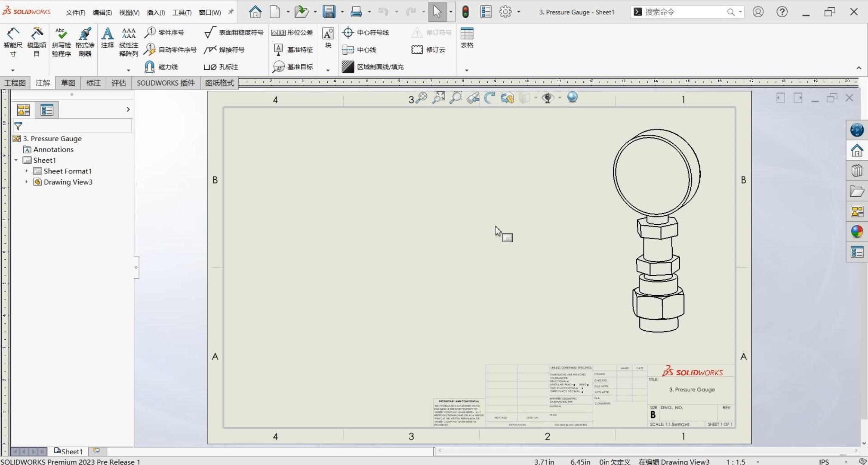The width and height of the screenshot is (868, 465).
Task: Open the 插入(I) Insert menu
Action: [156, 12]
